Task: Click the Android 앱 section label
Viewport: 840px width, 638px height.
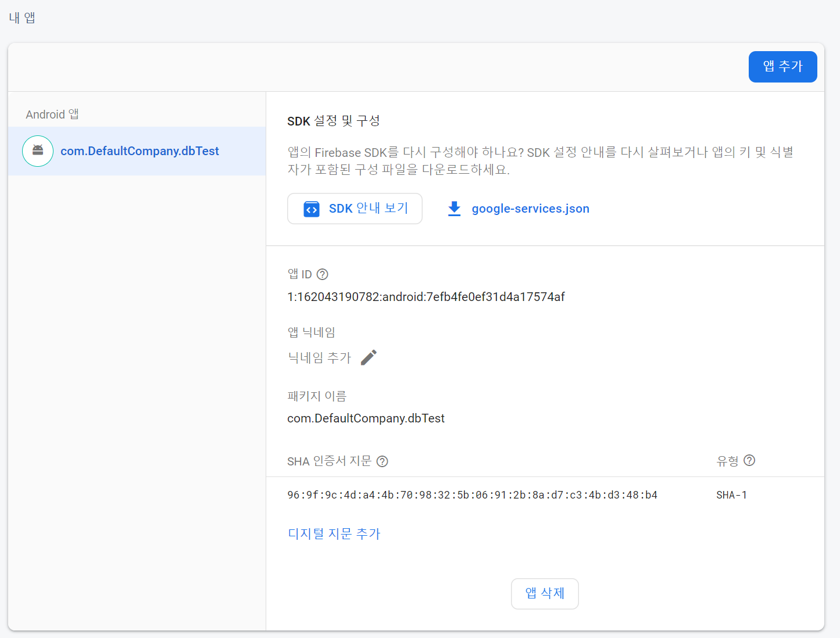Action: (x=52, y=114)
